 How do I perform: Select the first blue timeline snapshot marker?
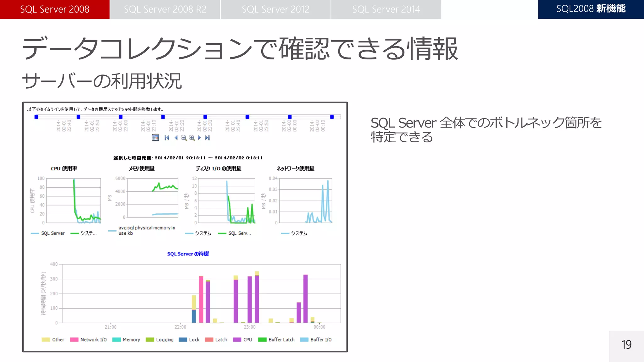(36, 117)
